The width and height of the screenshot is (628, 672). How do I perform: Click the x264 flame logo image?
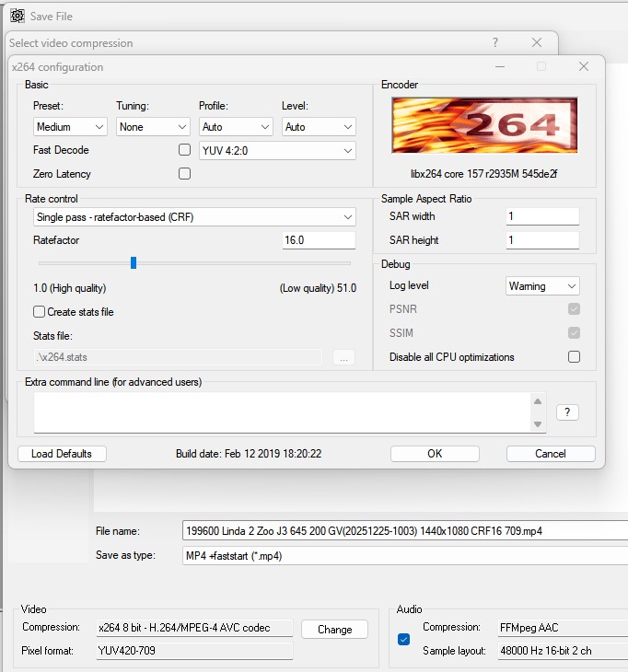click(484, 125)
